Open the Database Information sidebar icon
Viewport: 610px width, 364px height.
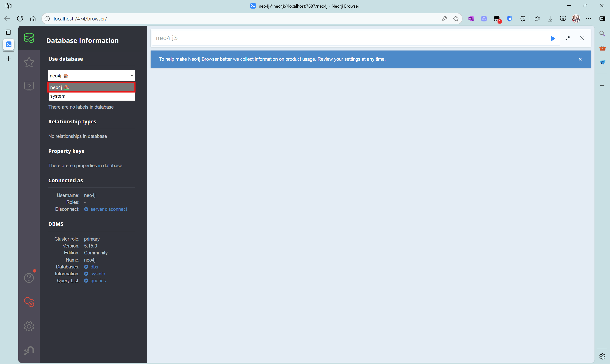(x=29, y=38)
